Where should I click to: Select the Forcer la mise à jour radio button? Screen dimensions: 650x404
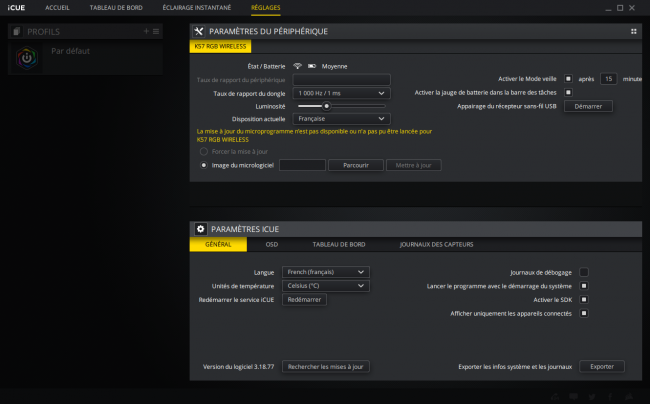click(x=204, y=152)
